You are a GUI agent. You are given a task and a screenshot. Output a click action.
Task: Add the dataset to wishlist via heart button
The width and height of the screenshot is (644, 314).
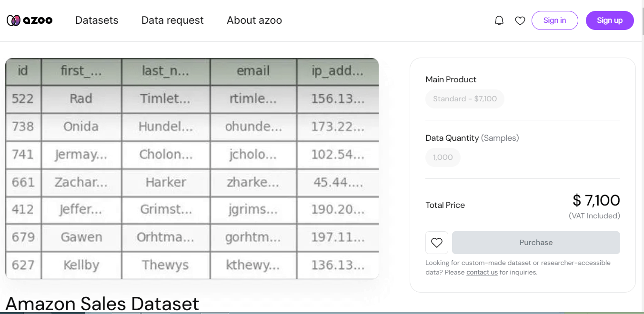tap(436, 243)
